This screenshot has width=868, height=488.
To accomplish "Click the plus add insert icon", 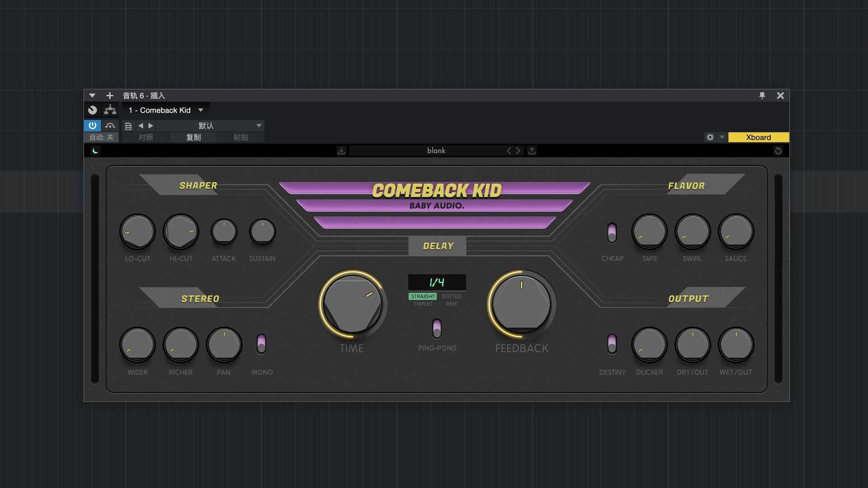I will pos(109,96).
